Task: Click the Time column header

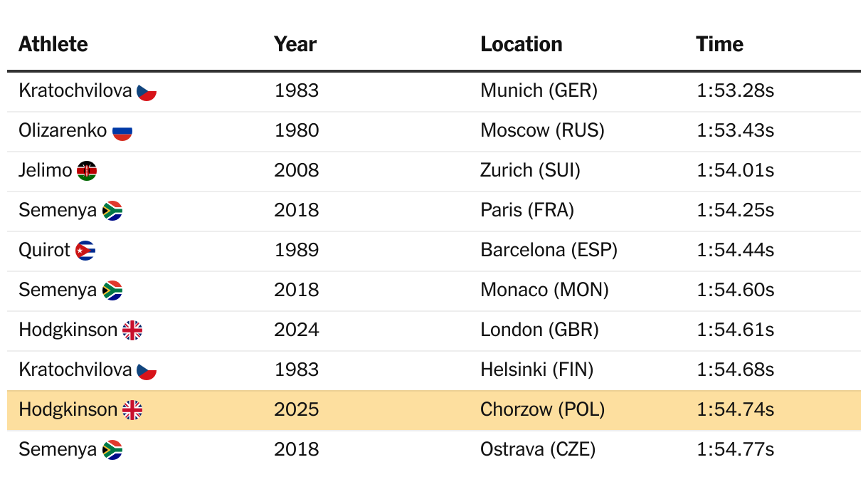Action: pos(720,44)
